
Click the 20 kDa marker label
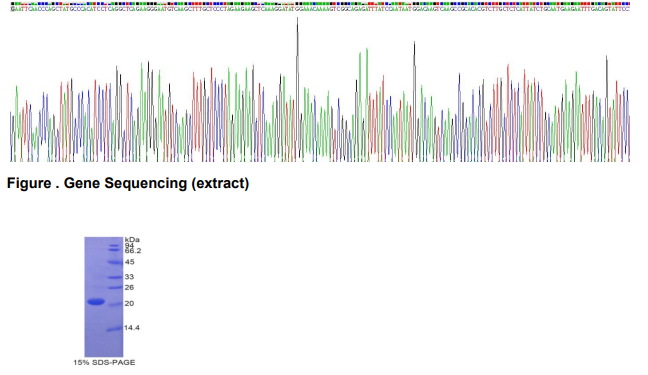click(x=129, y=303)
